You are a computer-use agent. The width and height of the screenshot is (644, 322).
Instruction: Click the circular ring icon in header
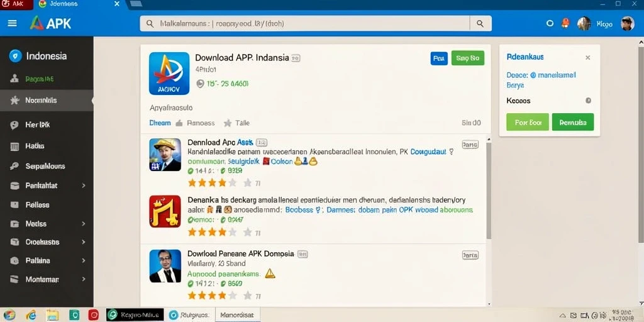[x=550, y=23]
